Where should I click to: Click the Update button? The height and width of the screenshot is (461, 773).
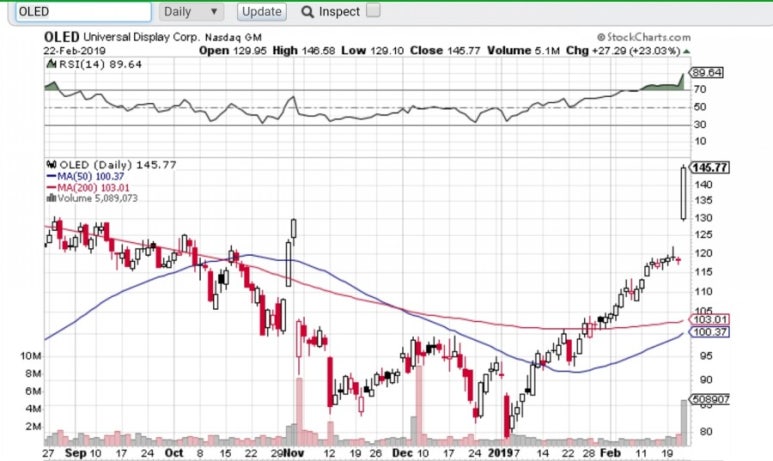coord(262,12)
